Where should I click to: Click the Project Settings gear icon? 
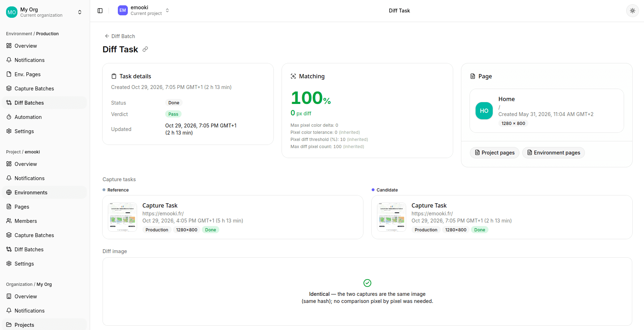click(x=9, y=264)
